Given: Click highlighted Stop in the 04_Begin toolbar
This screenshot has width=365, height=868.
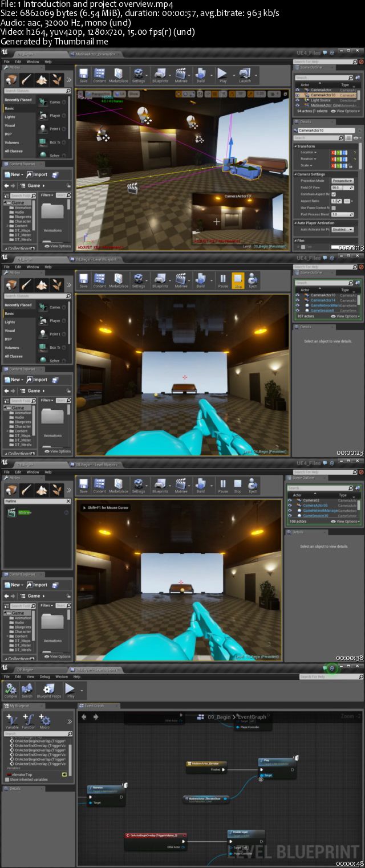Looking at the screenshot, I should point(238,280).
